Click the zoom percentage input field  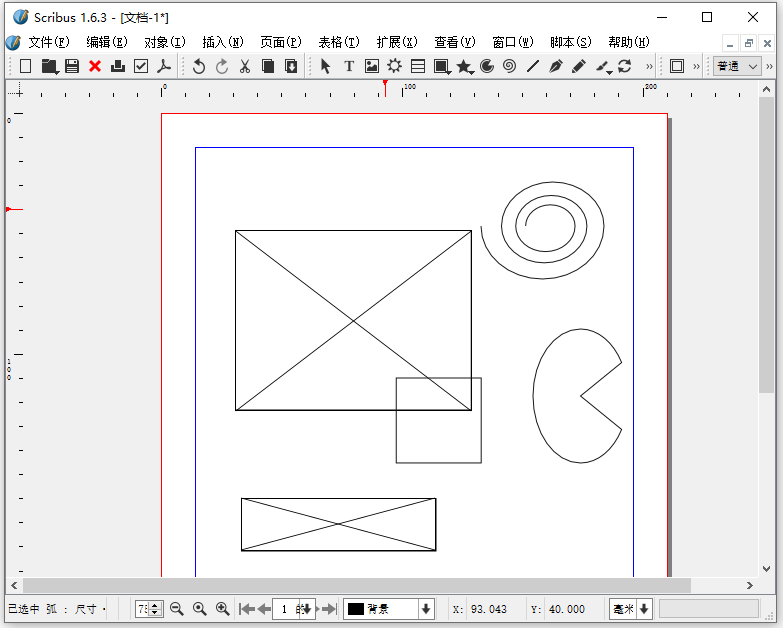tap(142, 609)
